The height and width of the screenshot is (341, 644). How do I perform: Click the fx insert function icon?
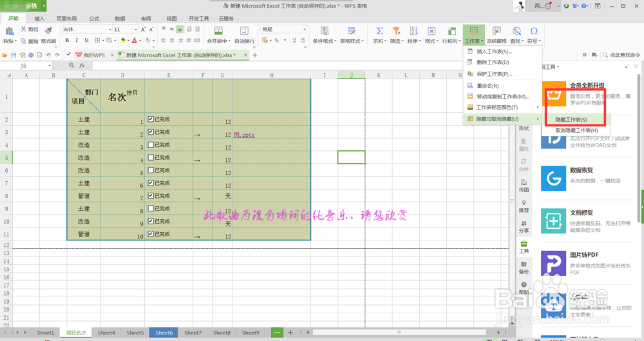[x=82, y=65]
